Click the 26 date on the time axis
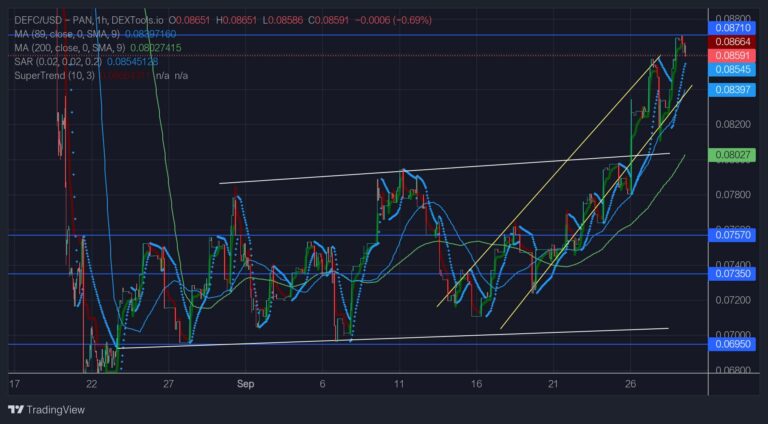The height and width of the screenshot is (424, 768). [x=630, y=384]
